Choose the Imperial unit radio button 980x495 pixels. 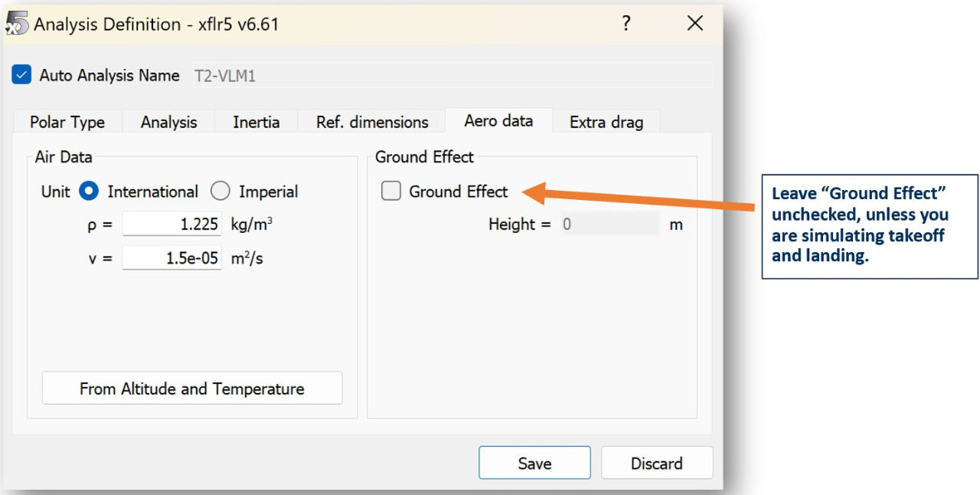click(220, 192)
